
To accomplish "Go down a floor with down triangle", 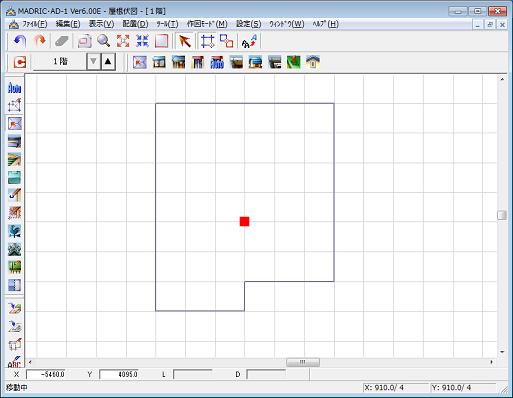I will click(x=93, y=62).
